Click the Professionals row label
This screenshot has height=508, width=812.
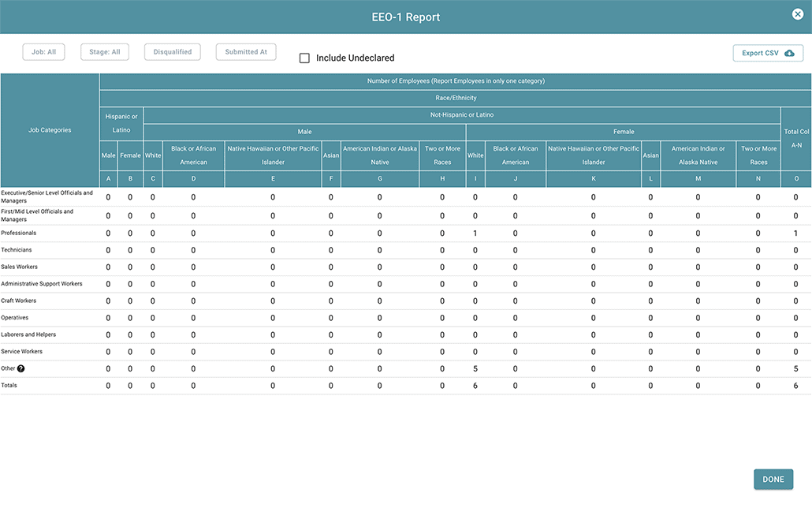(19, 233)
